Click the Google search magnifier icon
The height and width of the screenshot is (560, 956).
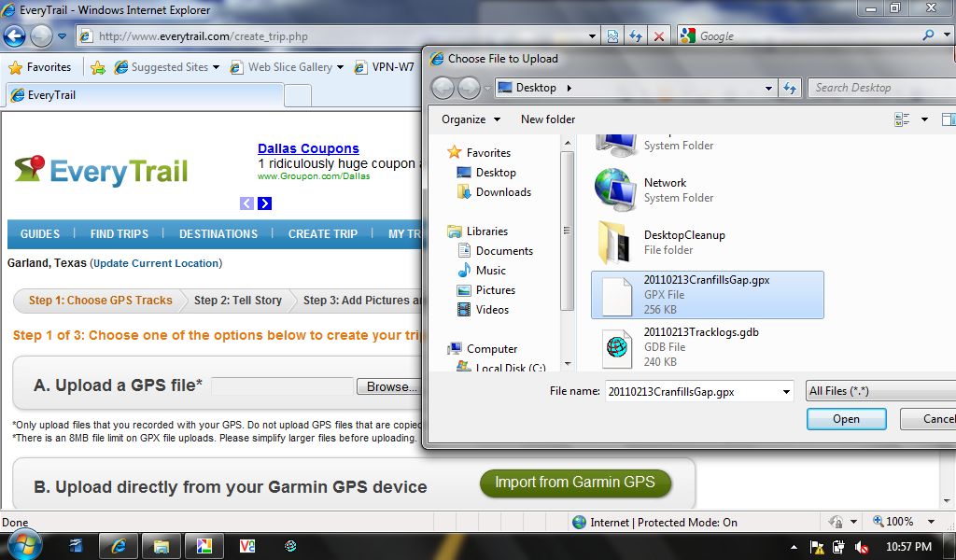pyautogui.click(x=928, y=35)
